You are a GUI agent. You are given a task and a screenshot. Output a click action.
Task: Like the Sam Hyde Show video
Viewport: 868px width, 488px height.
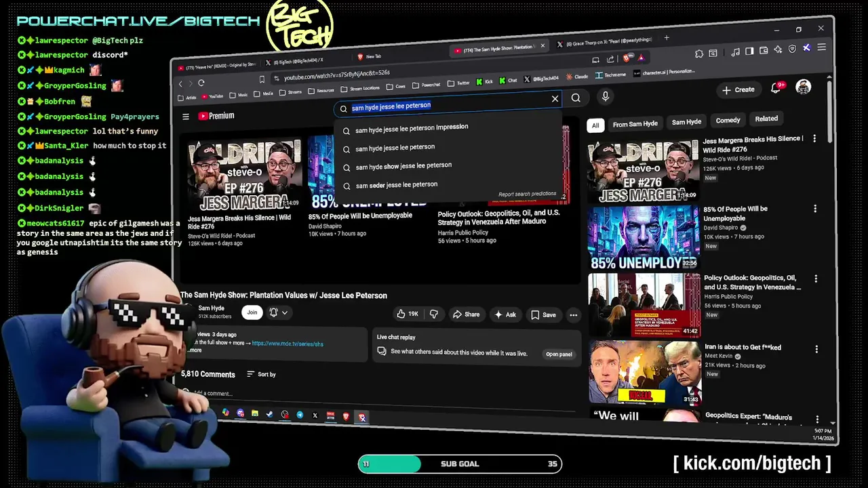(x=408, y=314)
